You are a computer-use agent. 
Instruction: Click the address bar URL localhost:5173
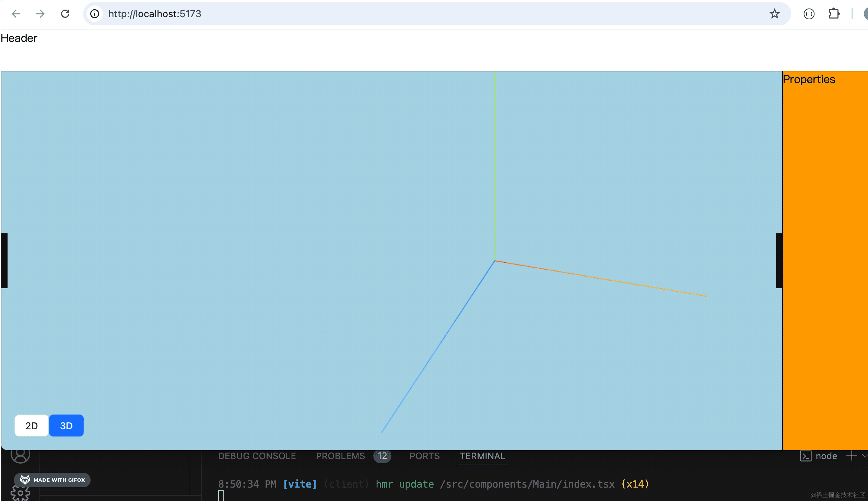(155, 14)
